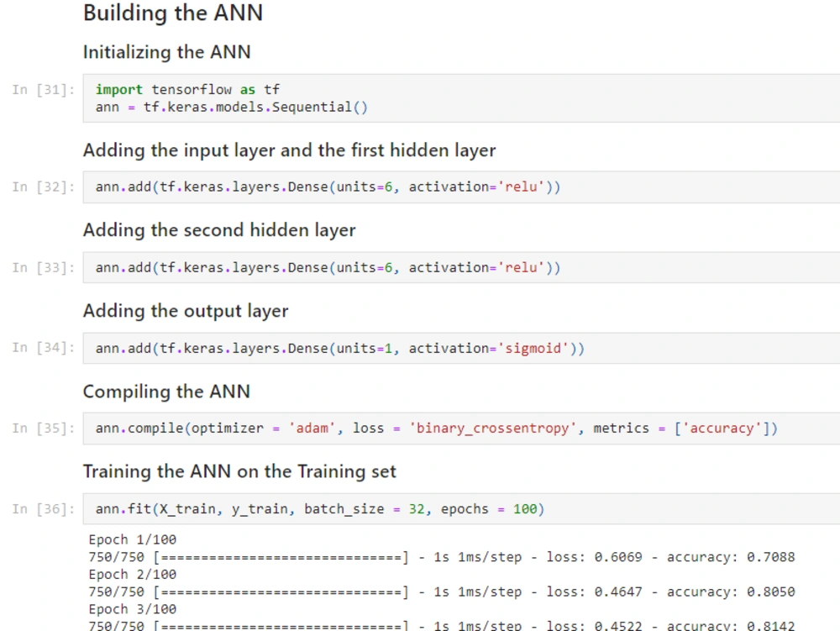Click the 'Epoch 2/100' output line
The height and width of the screenshot is (631, 840).
pyautogui.click(x=133, y=574)
